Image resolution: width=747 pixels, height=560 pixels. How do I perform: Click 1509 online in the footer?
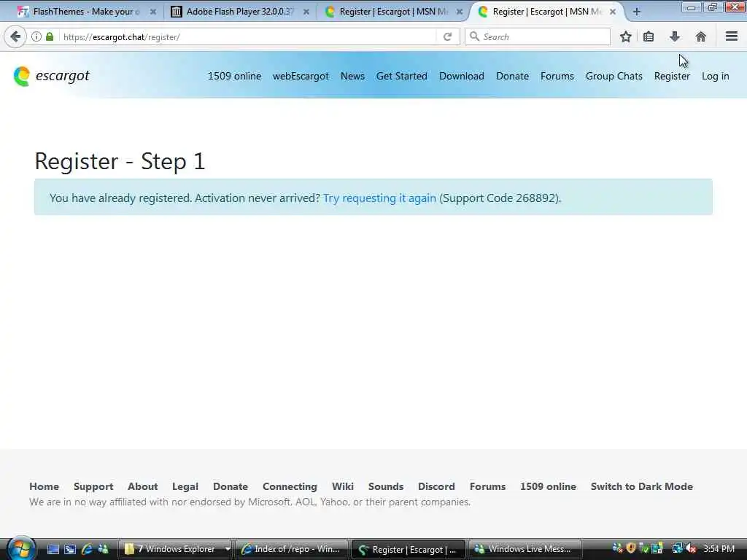pos(548,486)
